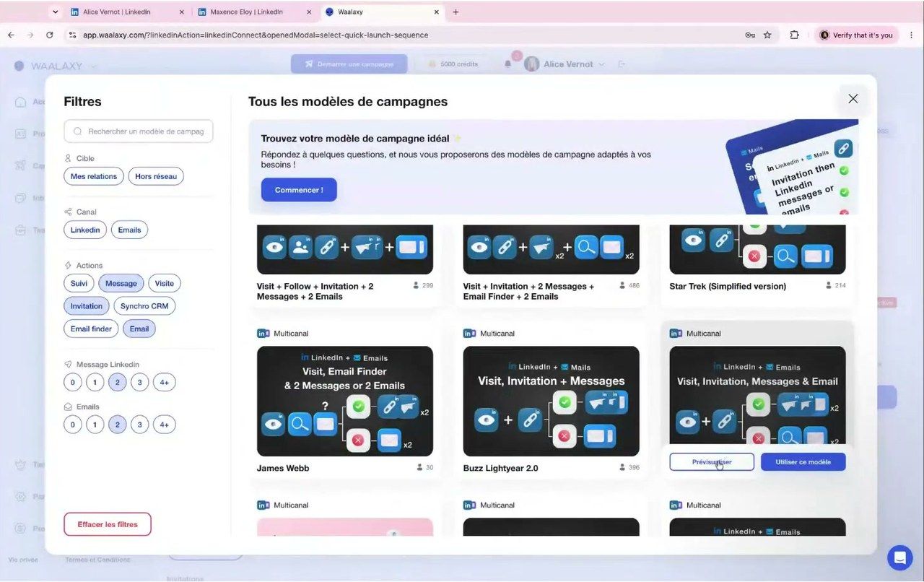Click the address bar URL

(256, 35)
